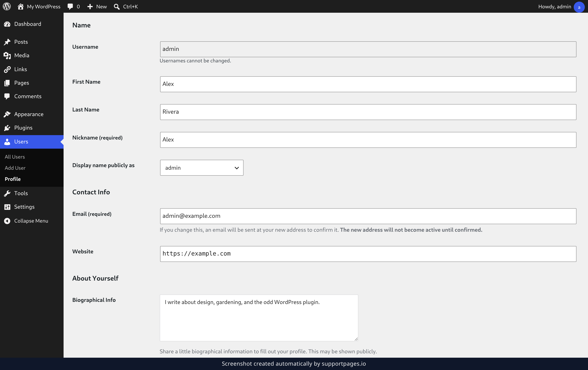Image resolution: width=588 pixels, height=370 pixels.
Task: Click the admin avatar circle
Action: (x=579, y=7)
